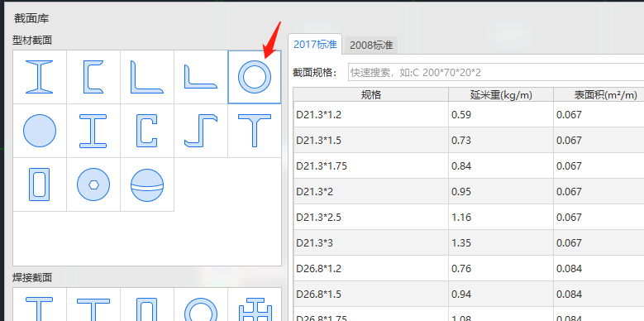Click the 0.59 weight cell
644x321 pixels.
point(501,114)
